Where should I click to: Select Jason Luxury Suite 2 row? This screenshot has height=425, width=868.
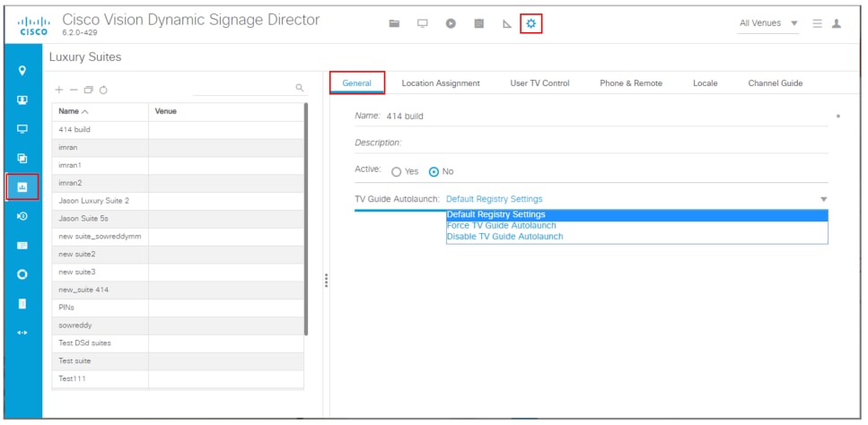[x=178, y=201]
